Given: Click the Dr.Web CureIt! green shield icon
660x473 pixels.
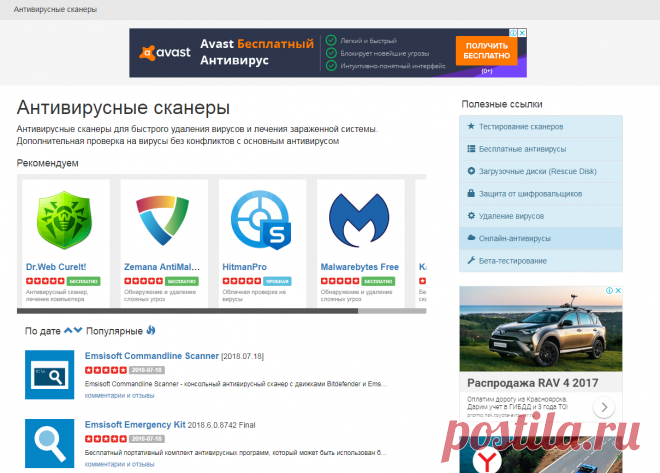Looking at the screenshot, I should (64, 220).
